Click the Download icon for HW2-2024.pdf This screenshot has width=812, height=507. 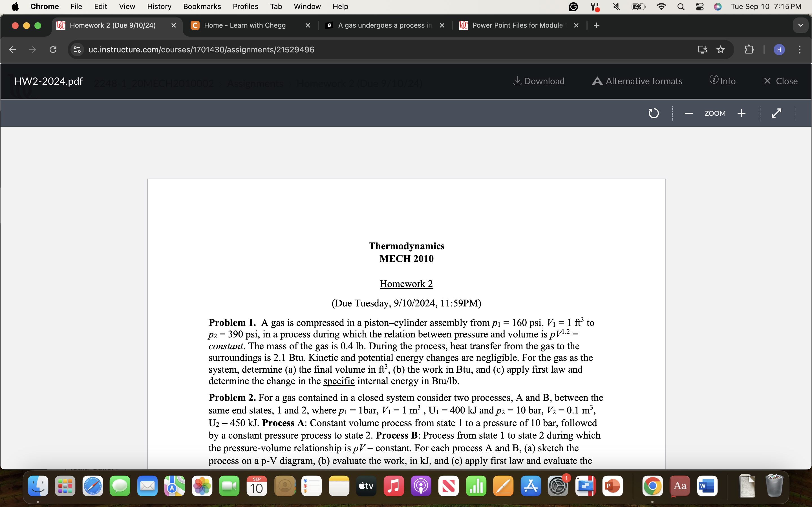(539, 81)
